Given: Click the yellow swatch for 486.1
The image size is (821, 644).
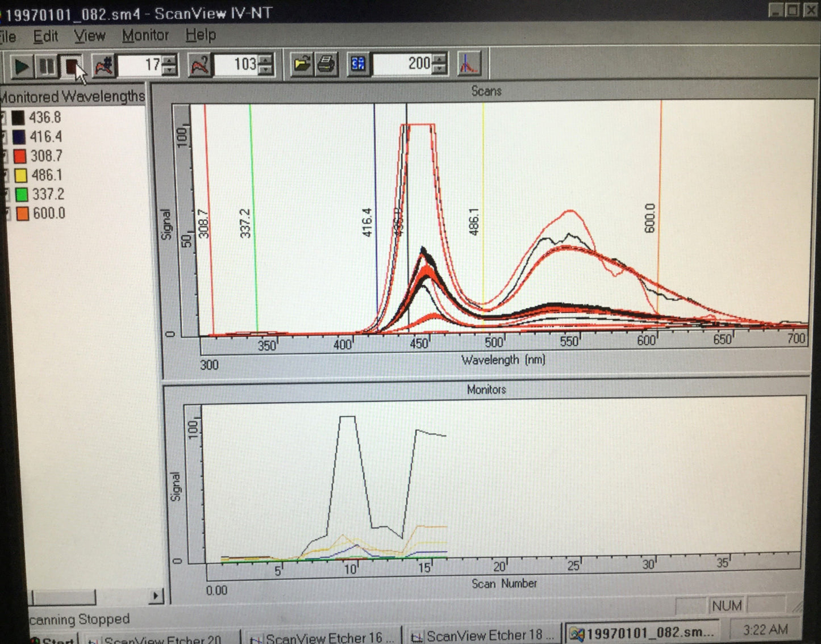Looking at the screenshot, I should point(20,175).
